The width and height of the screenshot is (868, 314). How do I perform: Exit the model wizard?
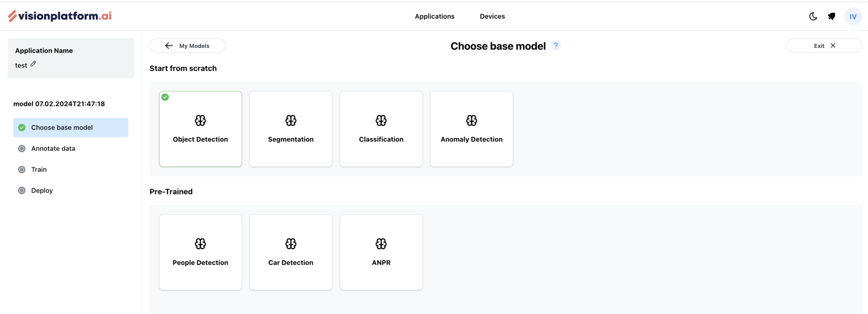point(823,46)
